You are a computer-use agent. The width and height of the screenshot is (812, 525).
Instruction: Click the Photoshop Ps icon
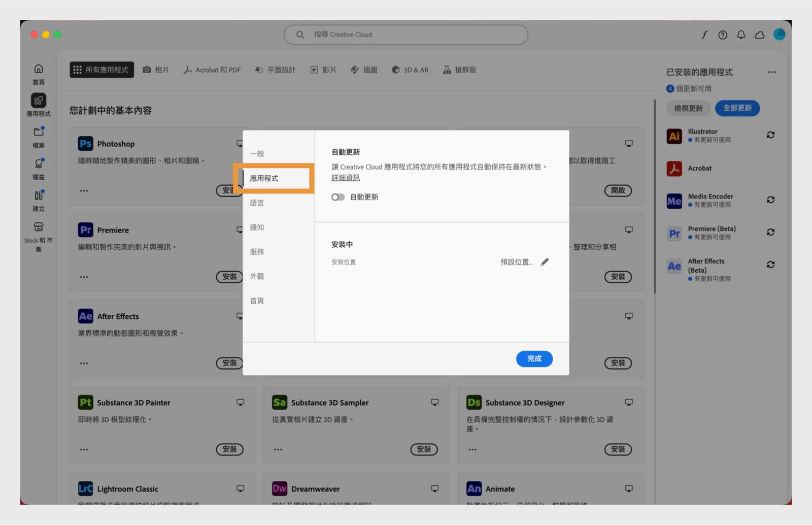pos(85,144)
